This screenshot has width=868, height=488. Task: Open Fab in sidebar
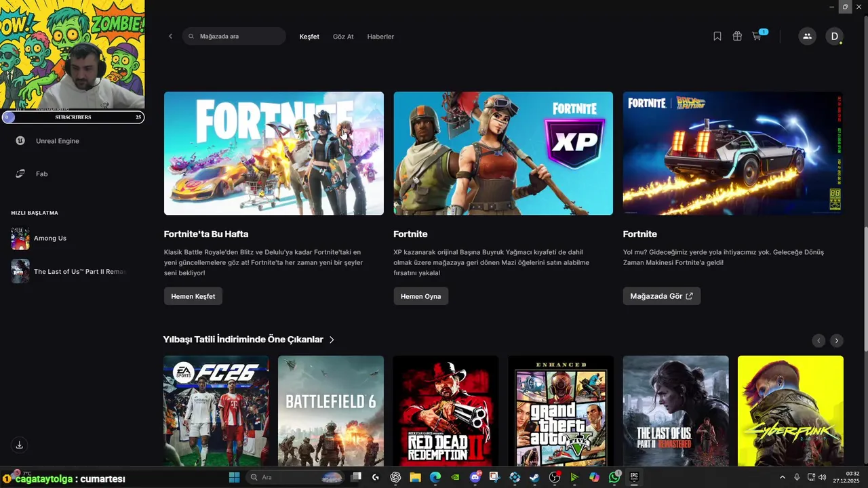click(x=31, y=174)
